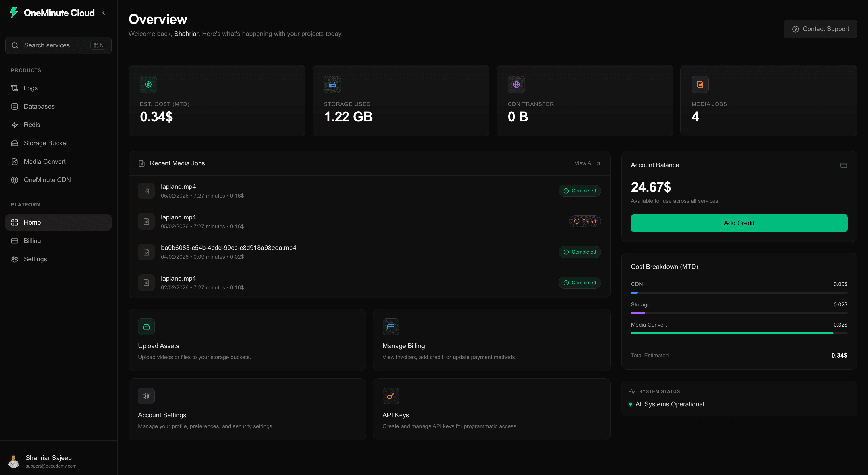Viewport: 868px width, 475px height.
Task: Click the orange API Keys key icon
Action: coord(391,396)
